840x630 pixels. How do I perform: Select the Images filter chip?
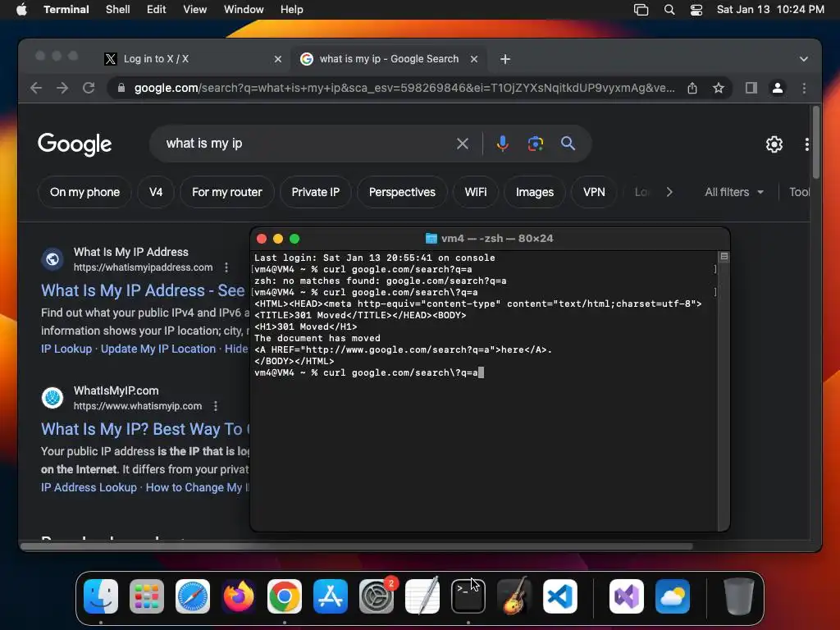pyautogui.click(x=535, y=192)
